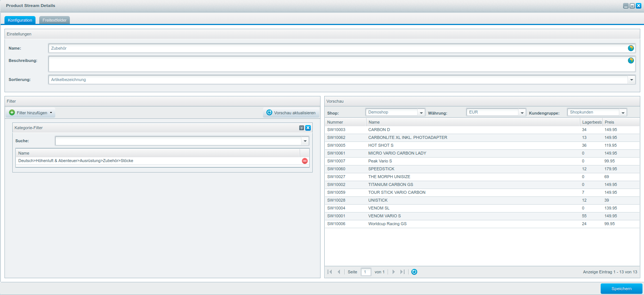Image resolution: width=644 pixels, height=295 pixels.
Task: Open the Shop Demoshop dropdown
Action: (421, 112)
